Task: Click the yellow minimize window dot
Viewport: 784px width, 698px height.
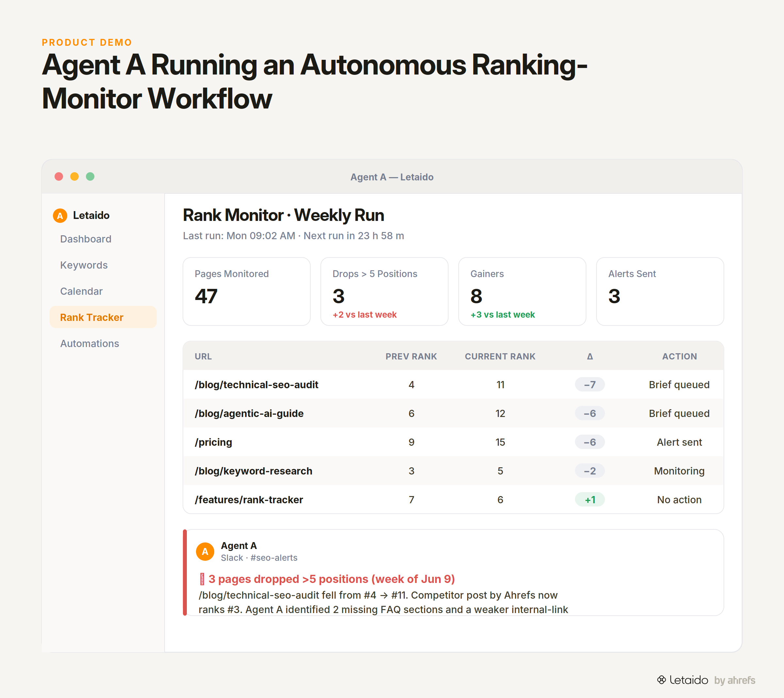Action: point(74,176)
